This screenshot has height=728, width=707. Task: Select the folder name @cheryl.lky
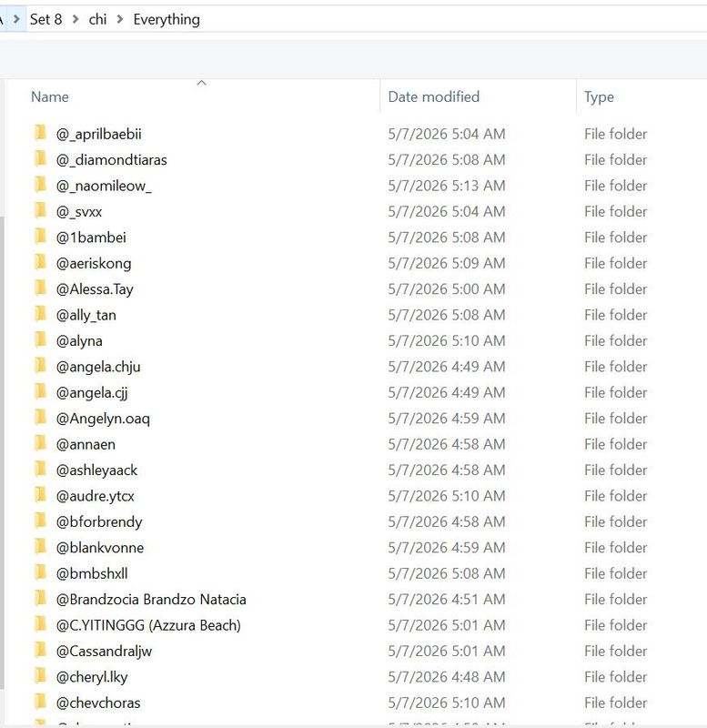click(x=92, y=677)
